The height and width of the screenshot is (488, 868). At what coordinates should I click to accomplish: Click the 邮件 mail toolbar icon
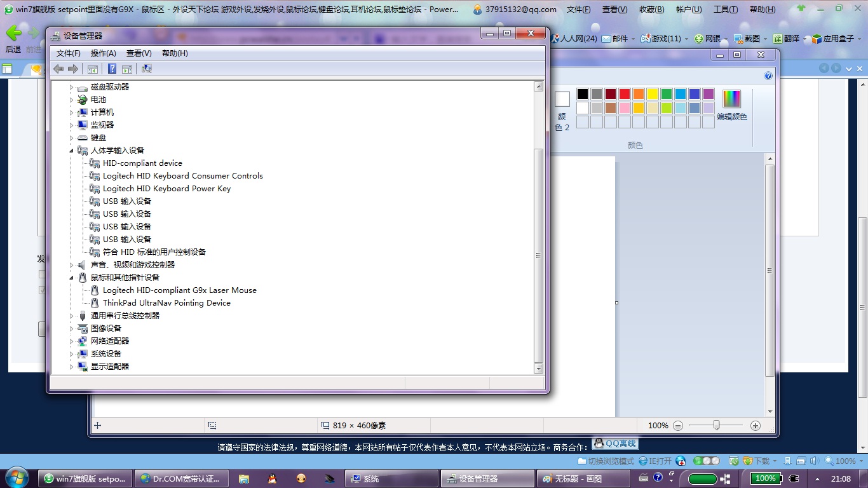[606, 39]
